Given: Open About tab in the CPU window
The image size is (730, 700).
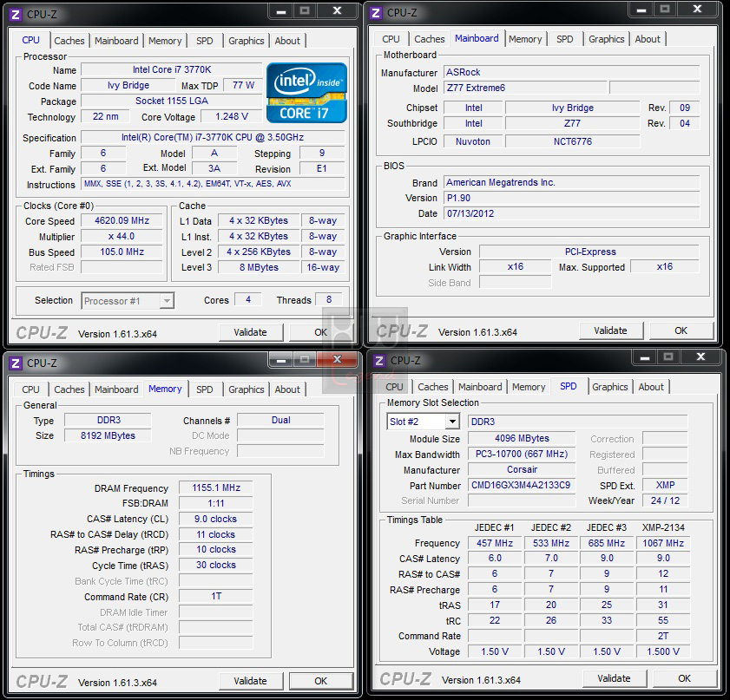Looking at the screenshot, I should [x=287, y=41].
